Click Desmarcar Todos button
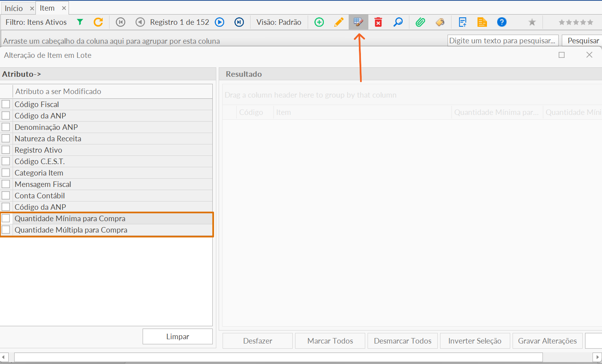Viewport: 602px width, 364px height. (x=403, y=341)
